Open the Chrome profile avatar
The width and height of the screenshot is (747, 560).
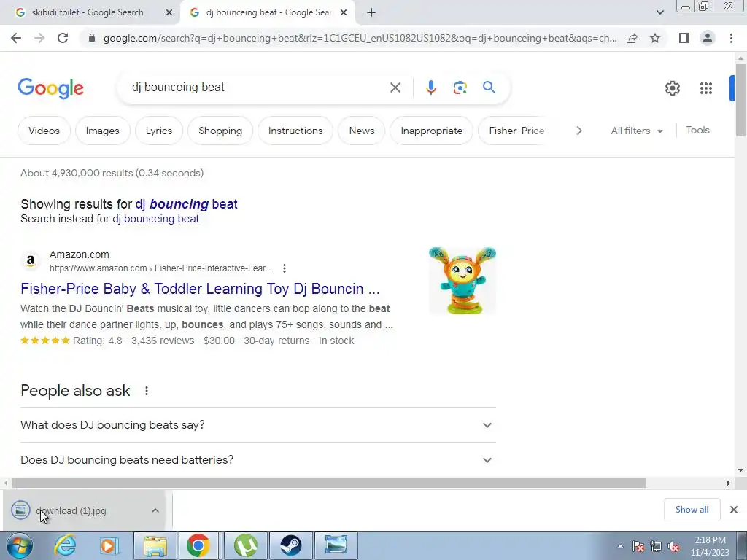708,38
